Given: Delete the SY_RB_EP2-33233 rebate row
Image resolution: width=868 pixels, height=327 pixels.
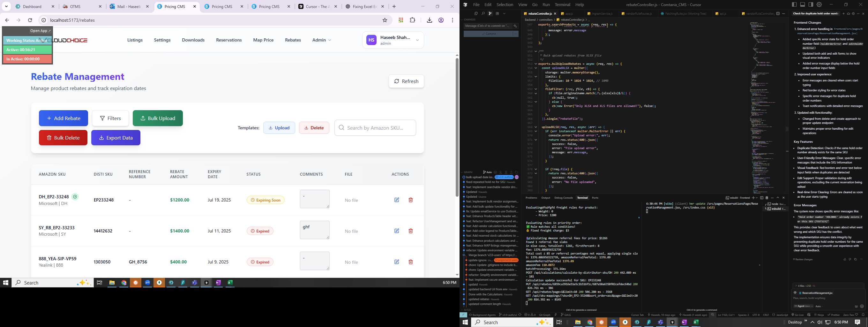Looking at the screenshot, I should pyautogui.click(x=410, y=231).
